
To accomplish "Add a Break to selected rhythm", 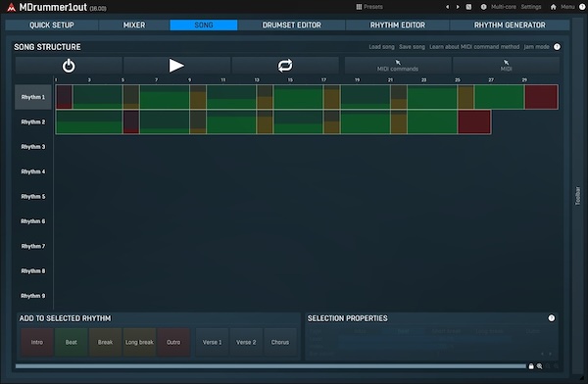I will [x=105, y=342].
